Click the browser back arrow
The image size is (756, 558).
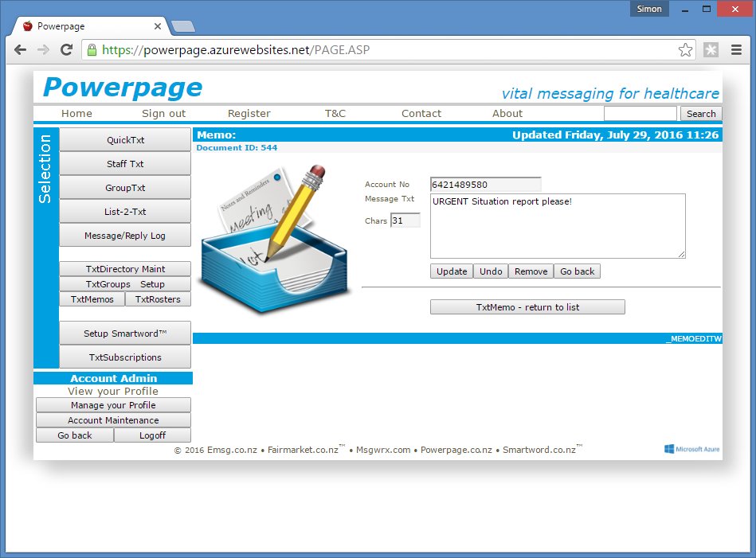tap(21, 50)
